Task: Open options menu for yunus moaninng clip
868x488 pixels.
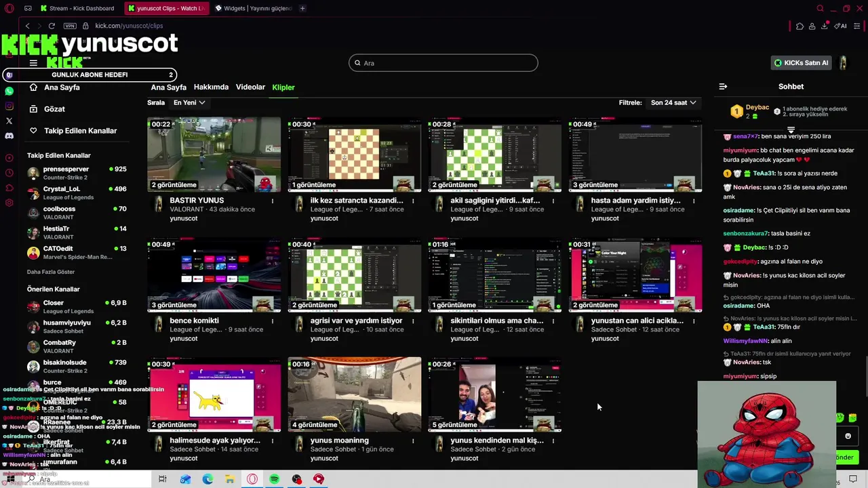Action: (x=413, y=441)
